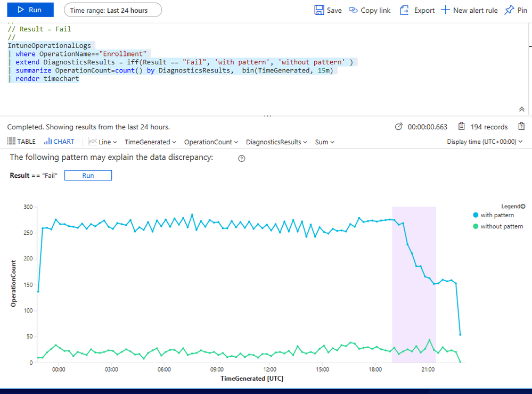Open the Sum aggregation dropdown

325,142
